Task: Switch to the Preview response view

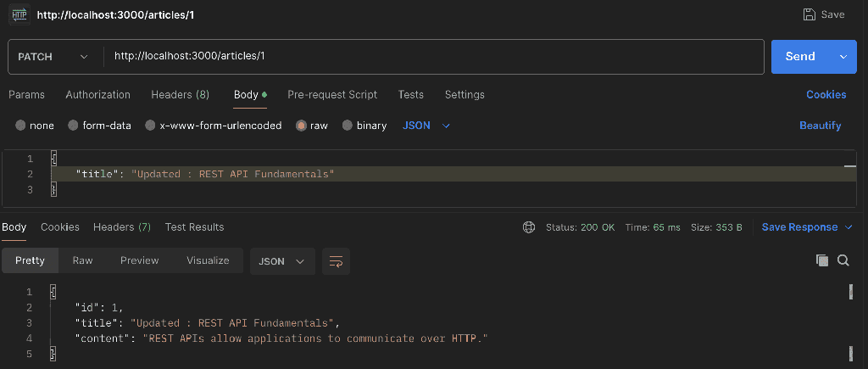Action: click(140, 260)
